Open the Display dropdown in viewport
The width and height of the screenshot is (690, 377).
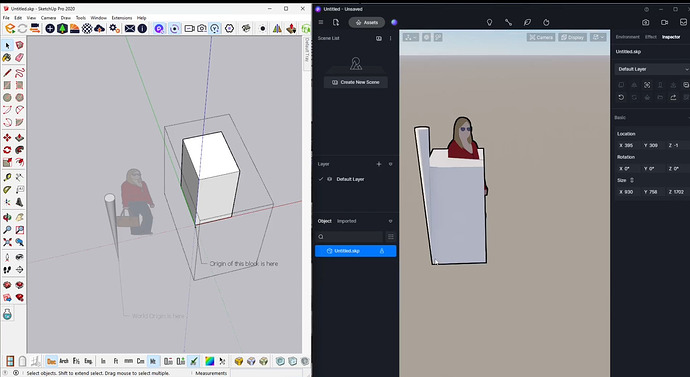(572, 37)
